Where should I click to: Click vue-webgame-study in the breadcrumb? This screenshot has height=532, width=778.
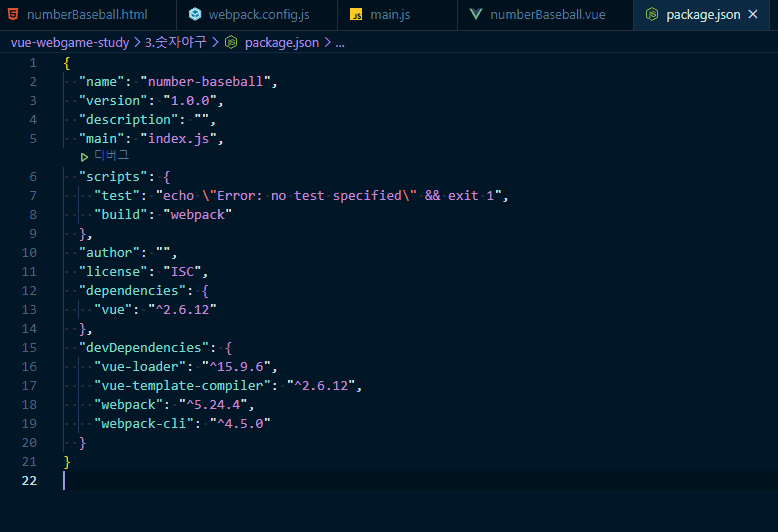pos(70,43)
